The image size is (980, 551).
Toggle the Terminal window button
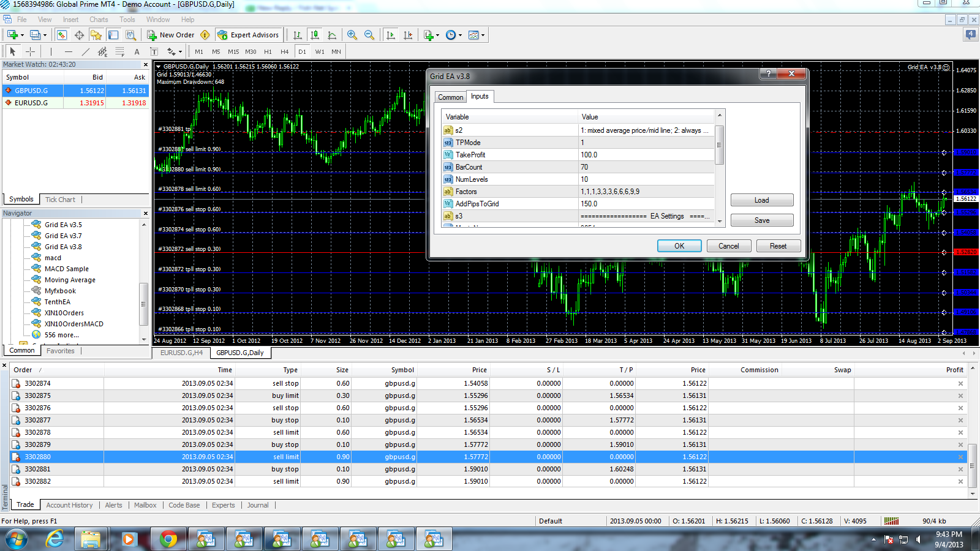[x=113, y=35]
